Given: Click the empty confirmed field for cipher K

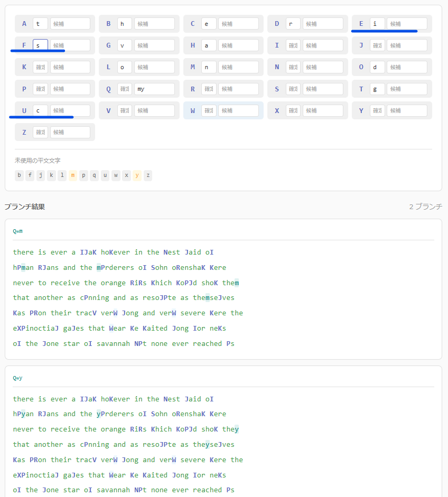Looking at the screenshot, I should click(40, 67).
